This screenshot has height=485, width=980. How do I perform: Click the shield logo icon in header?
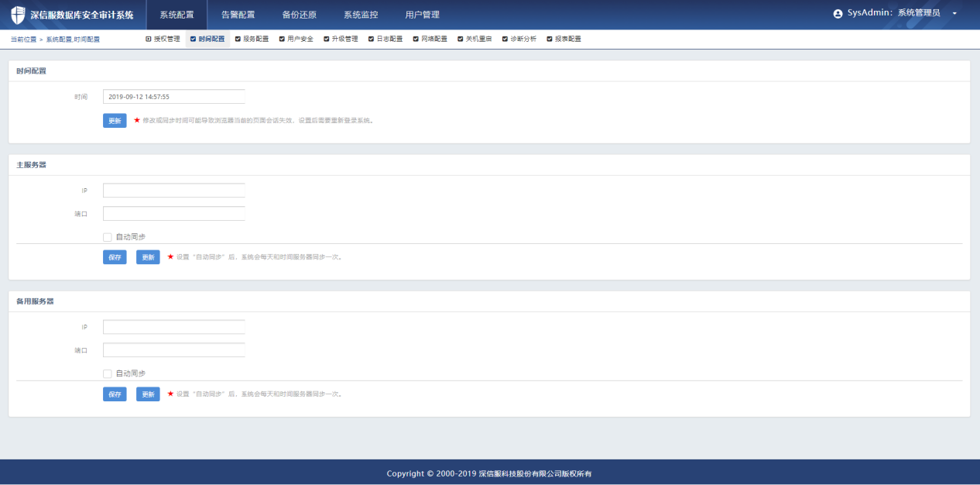click(x=18, y=15)
